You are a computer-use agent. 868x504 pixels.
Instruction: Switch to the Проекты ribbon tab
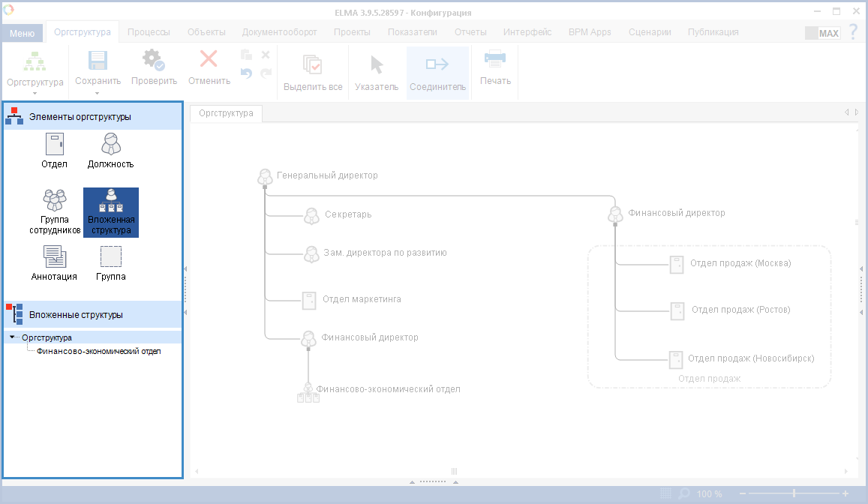[352, 32]
